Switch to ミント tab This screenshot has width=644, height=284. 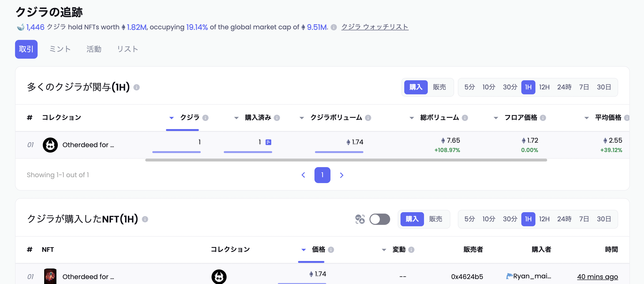coord(60,49)
